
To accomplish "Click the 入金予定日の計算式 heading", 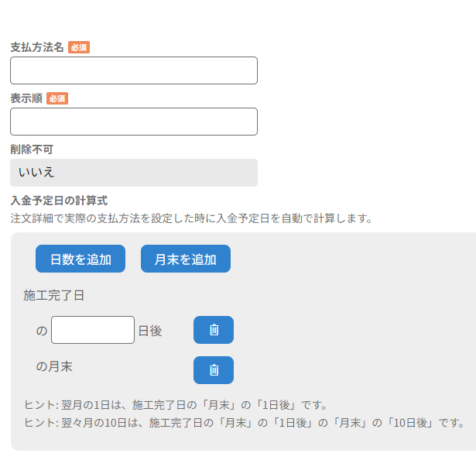I will (59, 201).
